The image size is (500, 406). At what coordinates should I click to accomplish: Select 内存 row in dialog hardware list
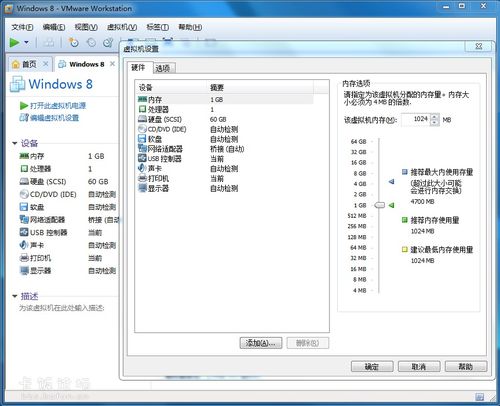tap(225, 99)
